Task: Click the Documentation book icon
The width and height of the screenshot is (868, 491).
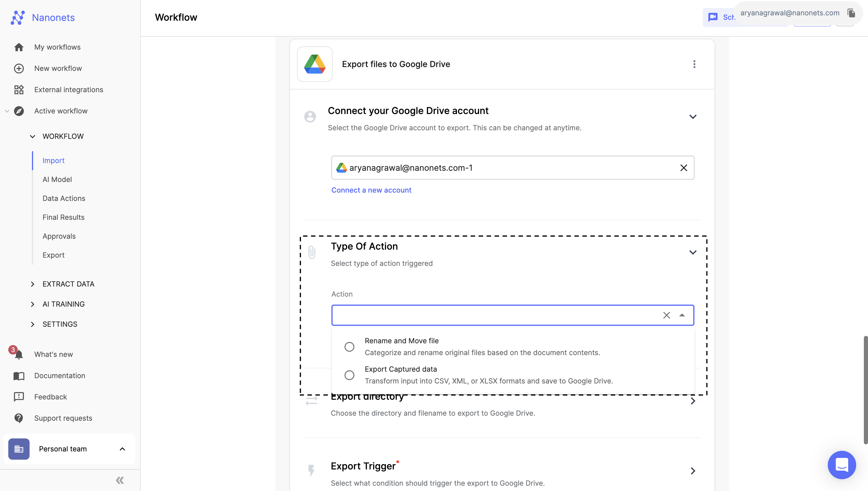Action: click(19, 376)
